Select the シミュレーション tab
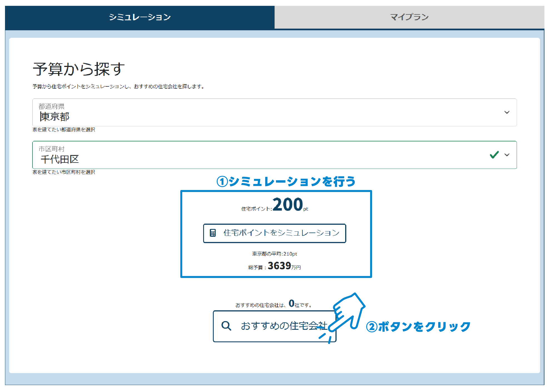The image size is (550, 392). coord(140,17)
